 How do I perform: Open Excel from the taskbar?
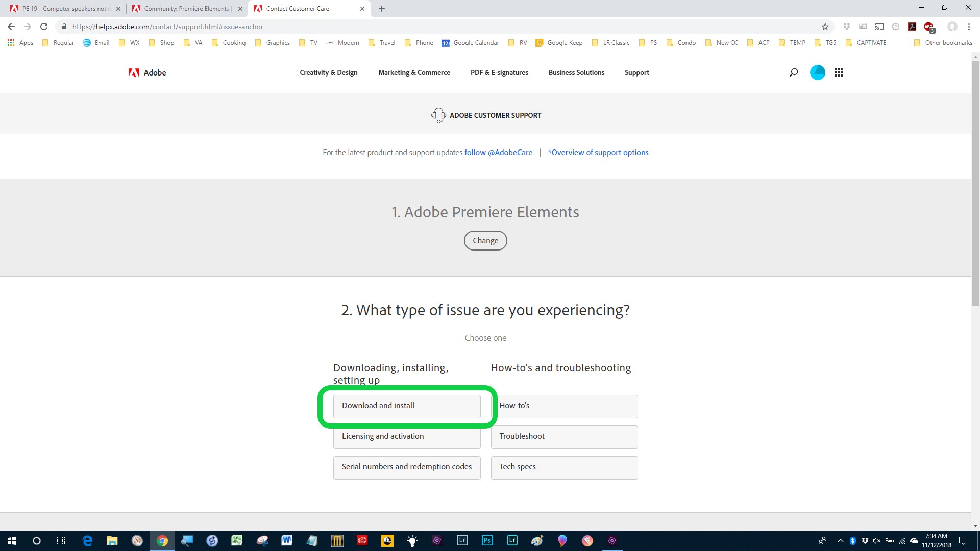[237, 541]
